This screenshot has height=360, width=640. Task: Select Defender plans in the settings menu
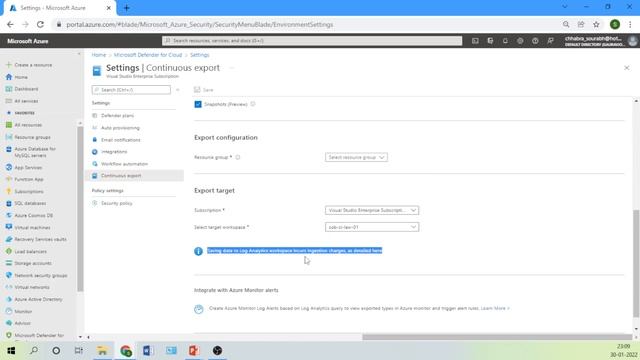pos(117,116)
